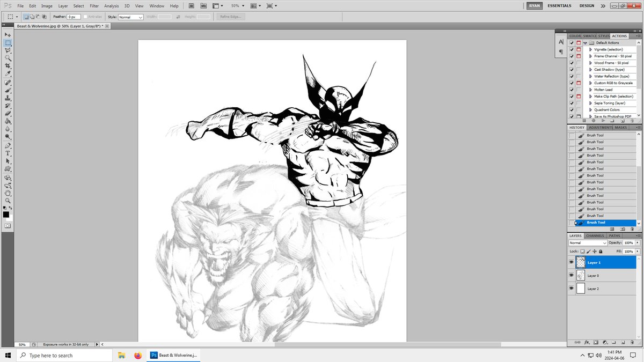Viewport: 644px width, 362px height.
Task: Delete layer using Layers panel trash icon
Action: [632, 342]
